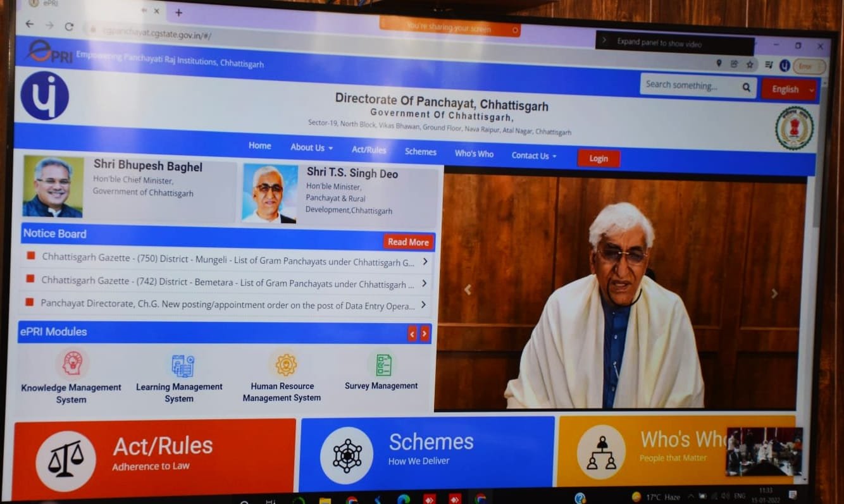Open the media control playlist icon

click(769, 65)
